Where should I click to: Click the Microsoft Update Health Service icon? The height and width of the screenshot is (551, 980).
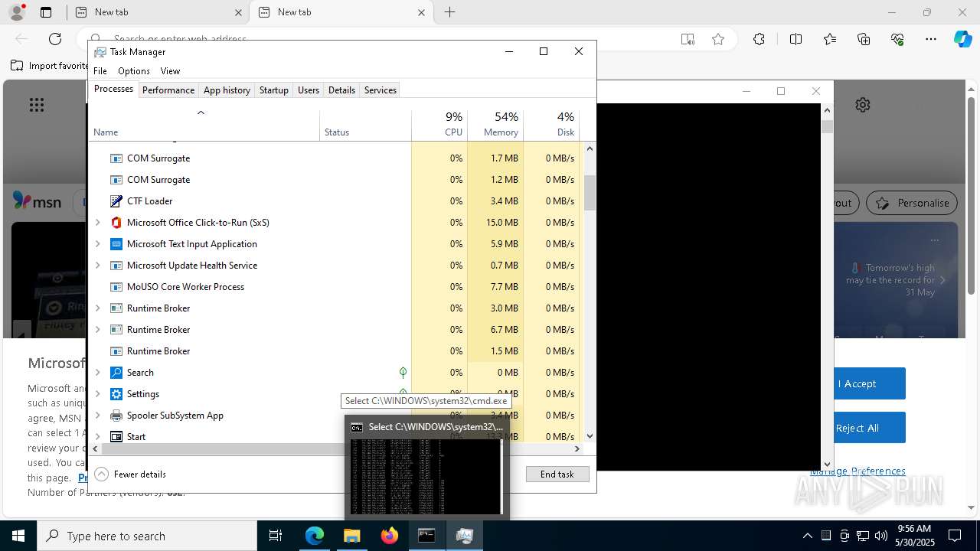tap(116, 266)
